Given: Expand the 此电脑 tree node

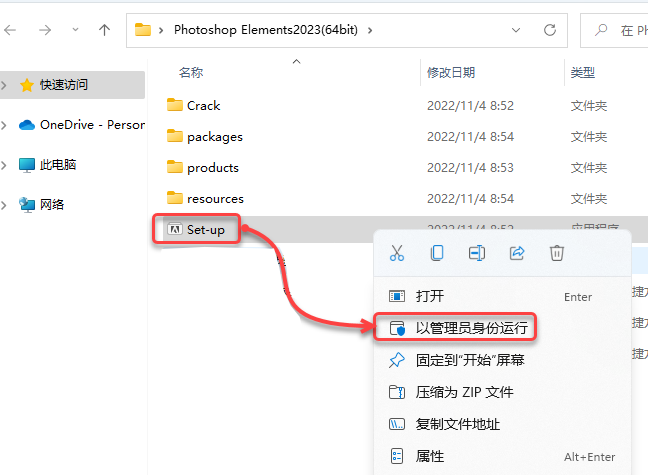Looking at the screenshot, I should (4, 165).
